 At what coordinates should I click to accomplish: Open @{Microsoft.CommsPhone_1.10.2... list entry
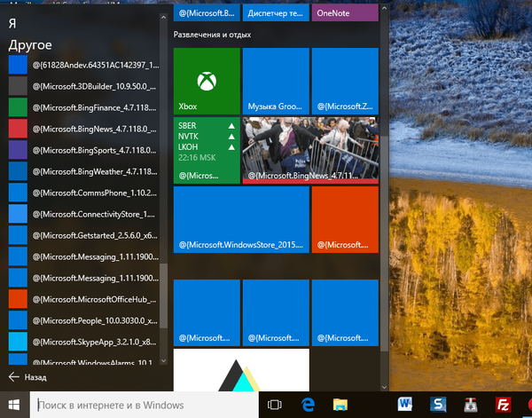coord(83,193)
